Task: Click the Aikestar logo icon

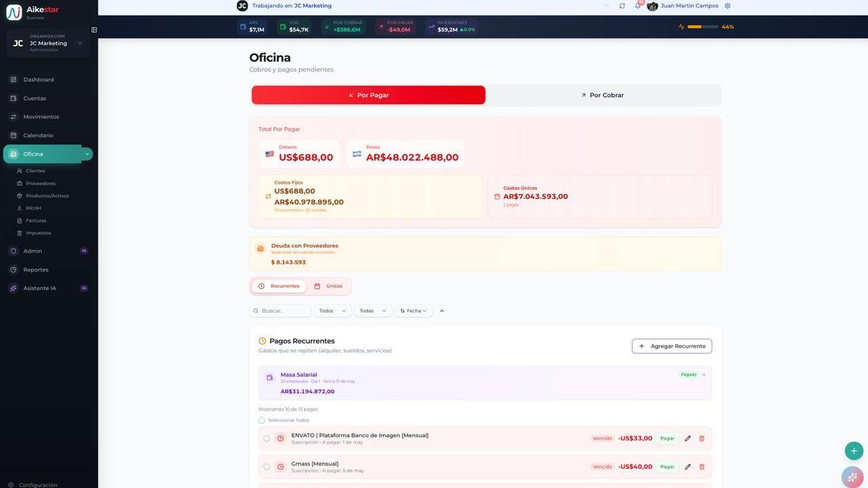Action: pyautogui.click(x=14, y=12)
